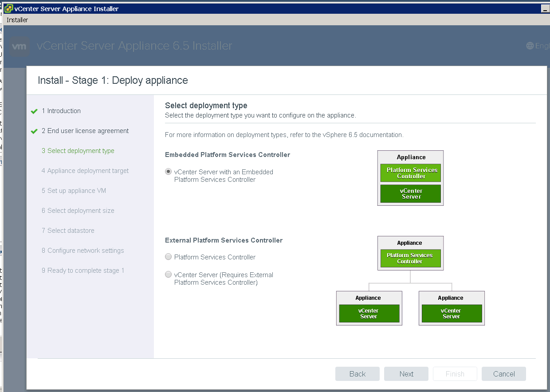This screenshot has height=392, width=550.
Task: Select Platform Services Controller radio button
Action: click(x=168, y=257)
